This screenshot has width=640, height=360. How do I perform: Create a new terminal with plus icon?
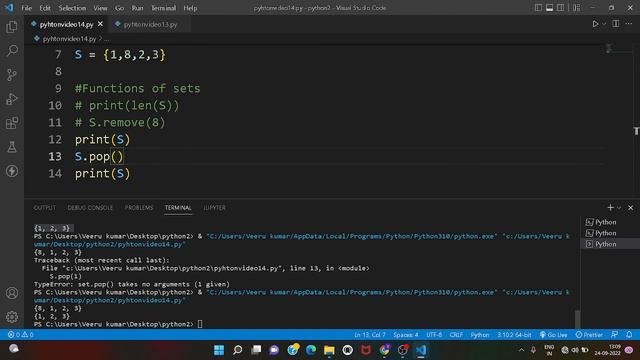[610, 208]
